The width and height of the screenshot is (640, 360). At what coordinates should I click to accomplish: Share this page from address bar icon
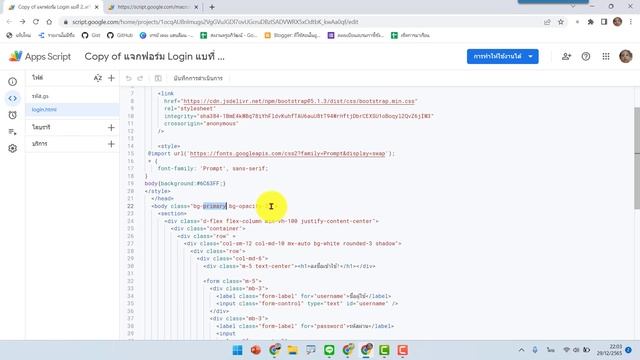[x=547, y=22]
